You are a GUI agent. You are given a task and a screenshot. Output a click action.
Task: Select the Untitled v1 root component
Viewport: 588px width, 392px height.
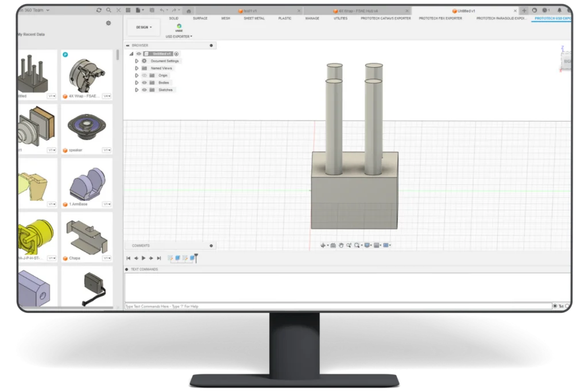[161, 53]
